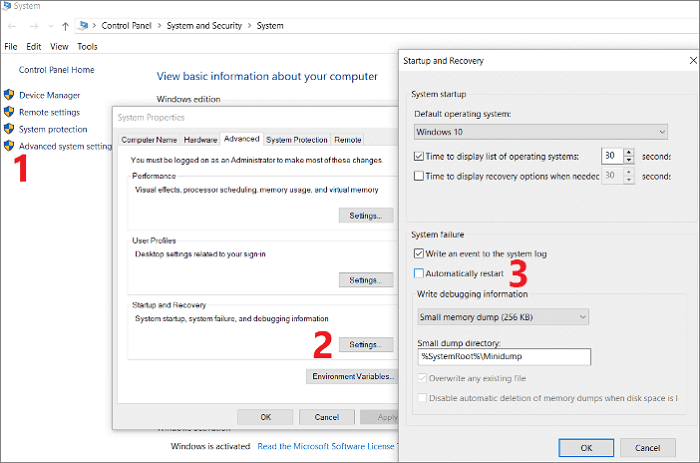700x463 pixels.
Task: Open Write debugging information dropdown
Action: pos(503,317)
